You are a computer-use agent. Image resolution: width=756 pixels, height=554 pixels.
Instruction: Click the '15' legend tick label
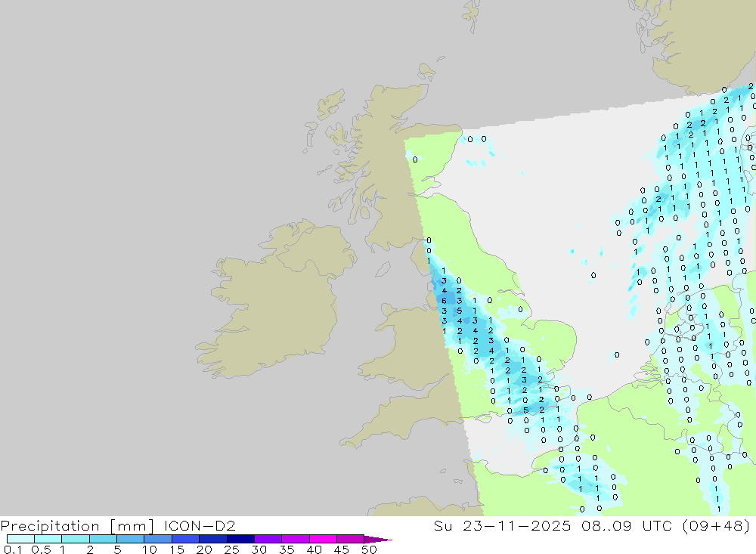point(177,549)
